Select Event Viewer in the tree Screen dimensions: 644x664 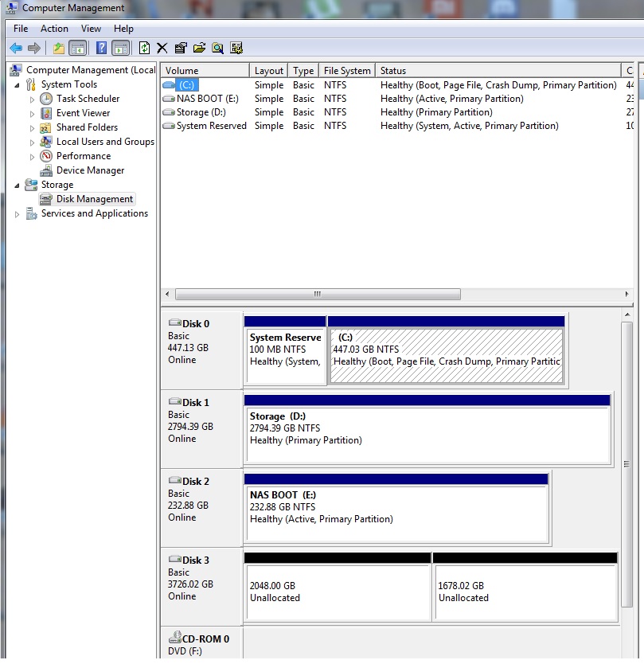(83, 113)
